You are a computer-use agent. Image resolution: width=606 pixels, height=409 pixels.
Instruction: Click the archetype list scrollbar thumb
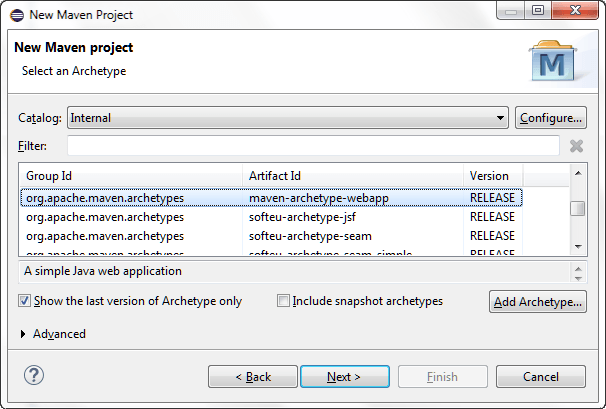[x=578, y=209]
